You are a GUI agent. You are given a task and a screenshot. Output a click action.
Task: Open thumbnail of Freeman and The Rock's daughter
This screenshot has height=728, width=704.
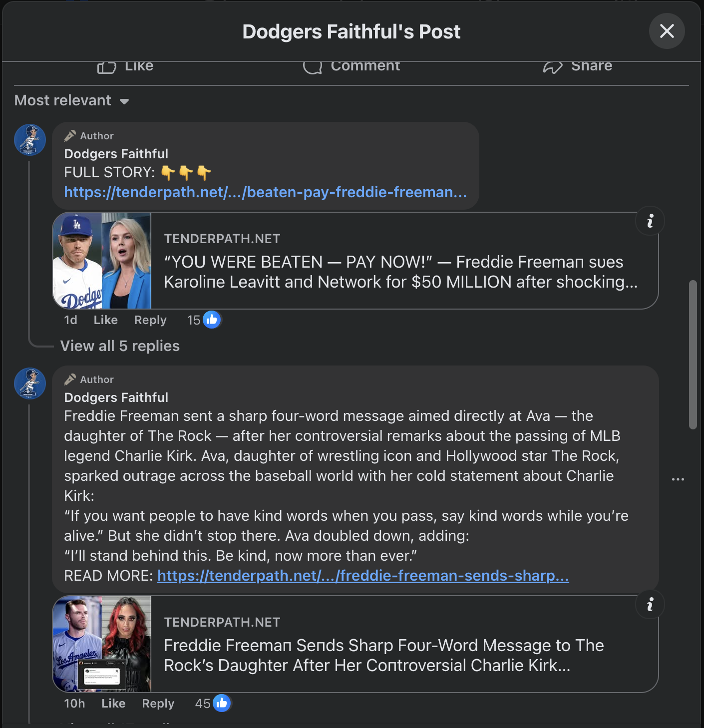coord(102,644)
